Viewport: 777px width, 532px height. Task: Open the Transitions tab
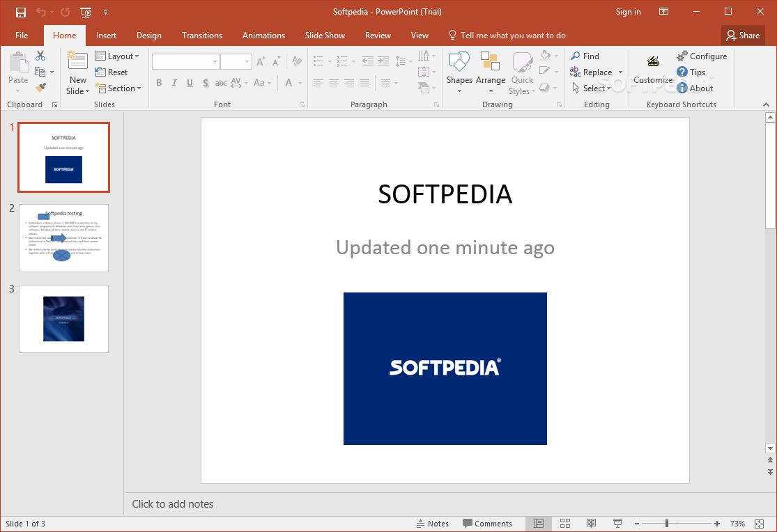(x=202, y=36)
